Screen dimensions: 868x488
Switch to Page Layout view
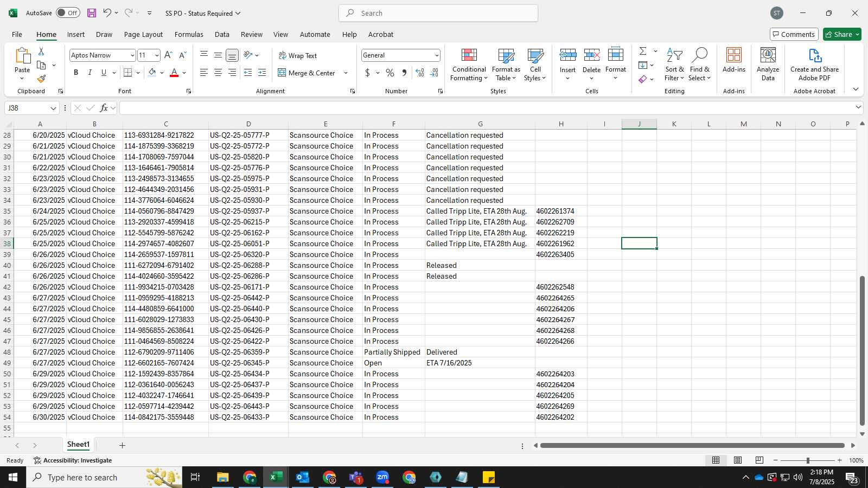coord(738,460)
